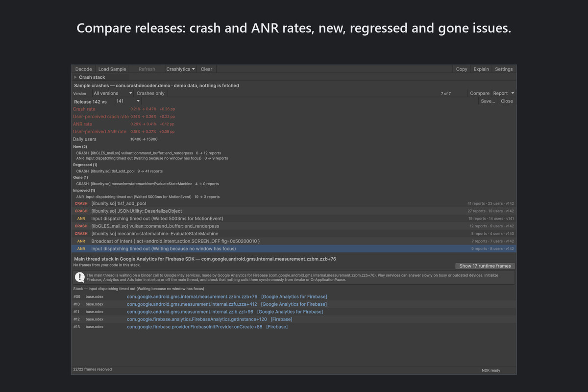Click the Load Sample button
Viewport: 588px width, 392px height.
click(x=112, y=69)
